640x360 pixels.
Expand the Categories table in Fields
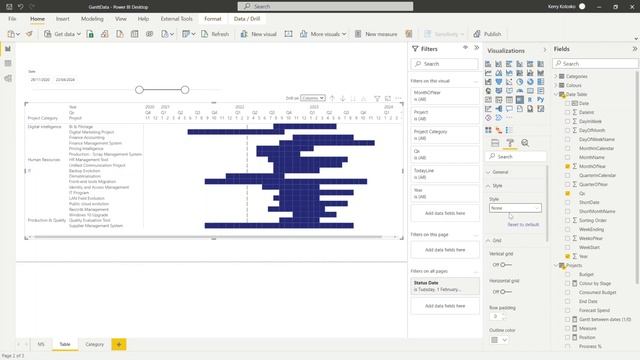556,76
